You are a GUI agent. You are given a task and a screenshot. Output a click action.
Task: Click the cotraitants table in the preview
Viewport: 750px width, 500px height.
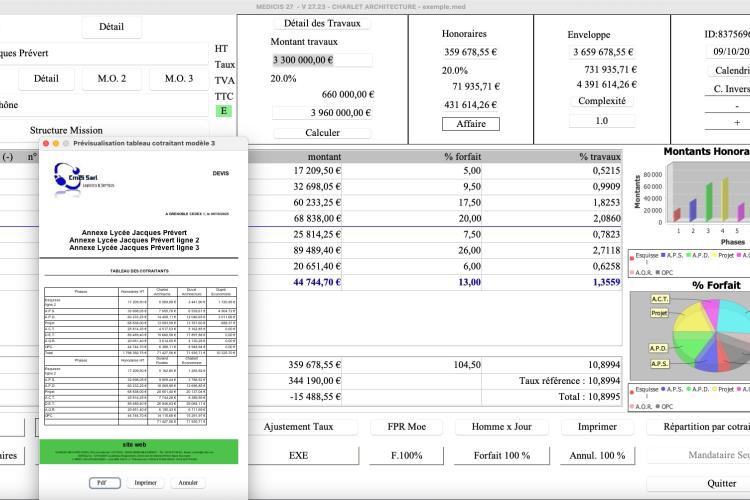[140, 356]
